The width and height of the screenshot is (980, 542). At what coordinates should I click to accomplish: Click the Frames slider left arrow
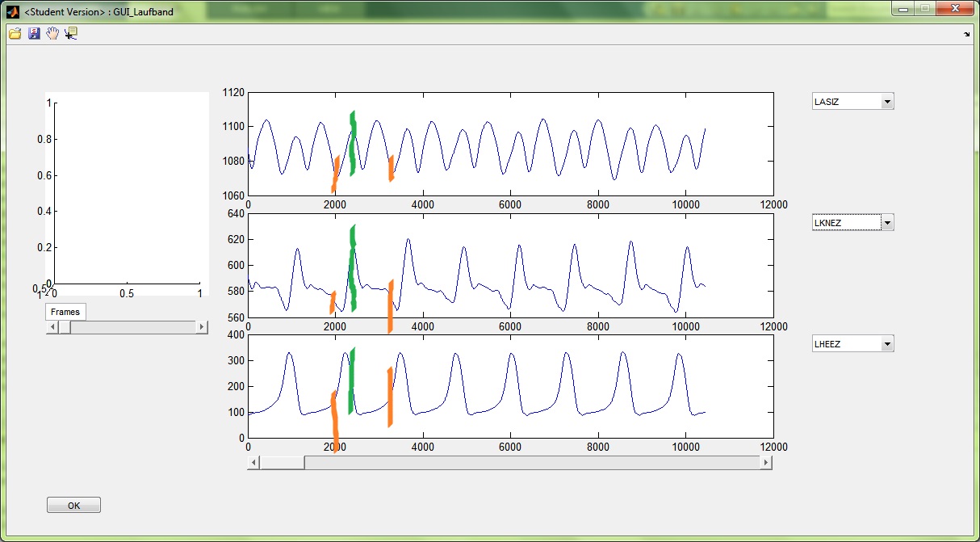tap(52, 327)
